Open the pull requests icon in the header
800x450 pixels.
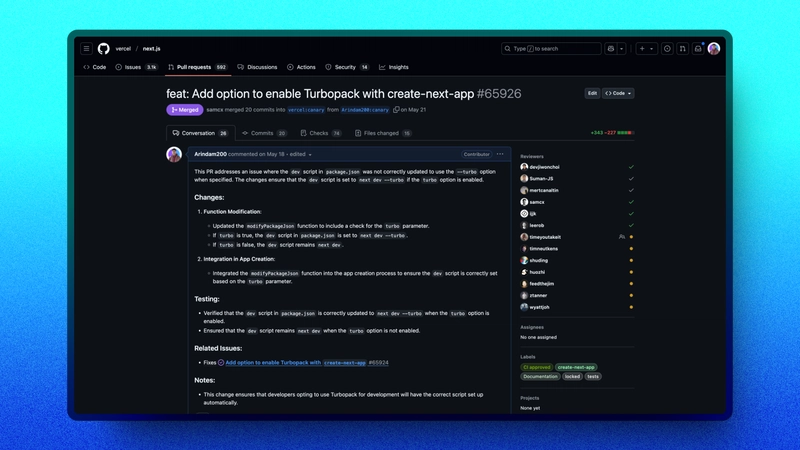682,48
